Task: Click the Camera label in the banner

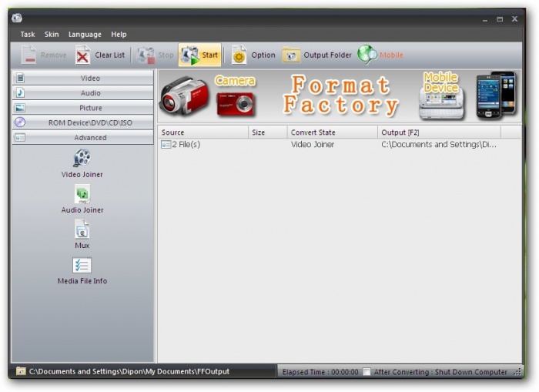Action: (x=235, y=80)
